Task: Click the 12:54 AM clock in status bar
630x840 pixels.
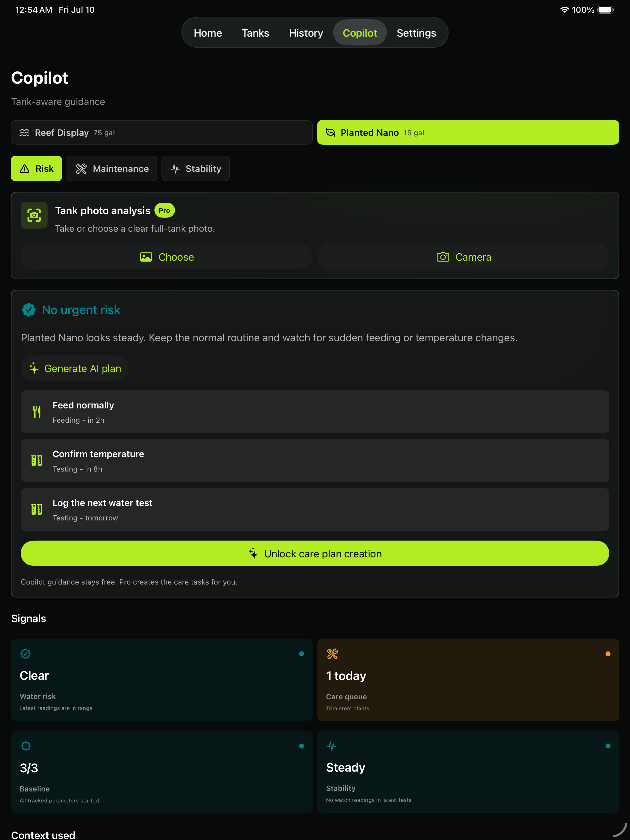Action: (34, 10)
